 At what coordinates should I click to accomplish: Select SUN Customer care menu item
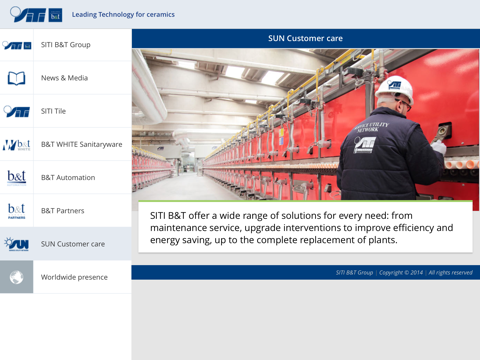tap(66, 244)
